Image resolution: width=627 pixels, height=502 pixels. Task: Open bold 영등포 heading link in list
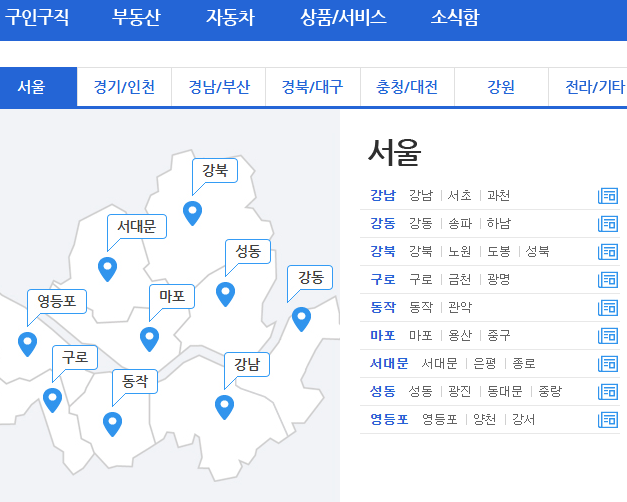pos(389,419)
